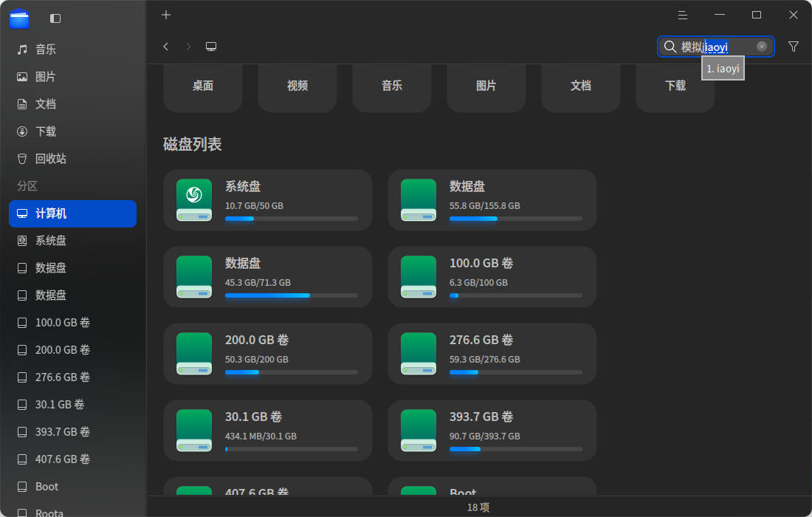
Task: Select 100.0 GB 卷 in the sidebar
Action: [x=72, y=323]
